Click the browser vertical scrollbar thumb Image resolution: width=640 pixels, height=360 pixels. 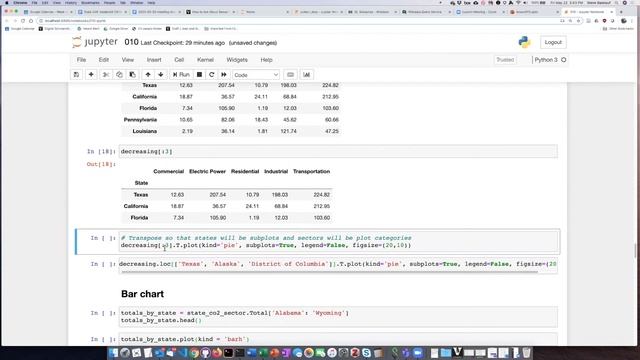(635, 251)
